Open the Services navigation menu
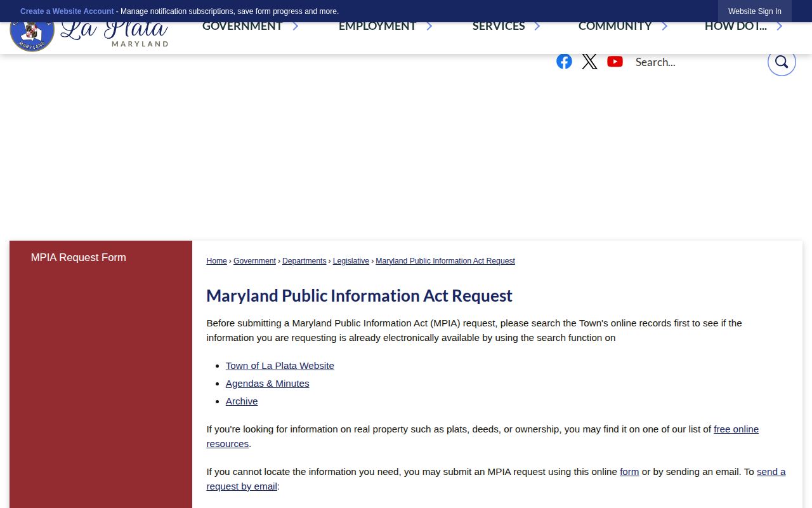The height and width of the screenshot is (508, 812). [499, 26]
